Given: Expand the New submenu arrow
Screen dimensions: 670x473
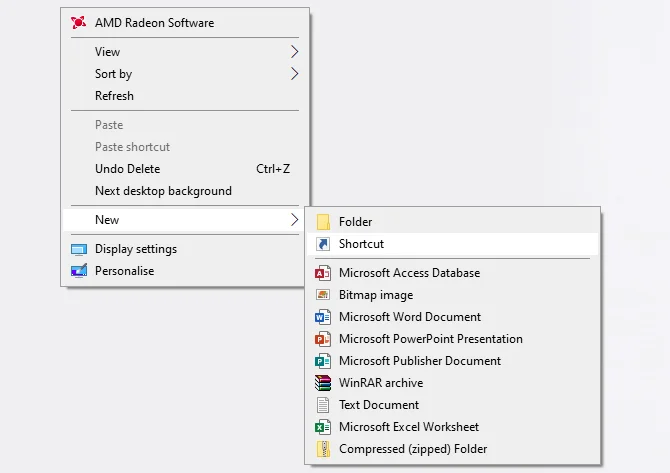Looking at the screenshot, I should pos(294,220).
